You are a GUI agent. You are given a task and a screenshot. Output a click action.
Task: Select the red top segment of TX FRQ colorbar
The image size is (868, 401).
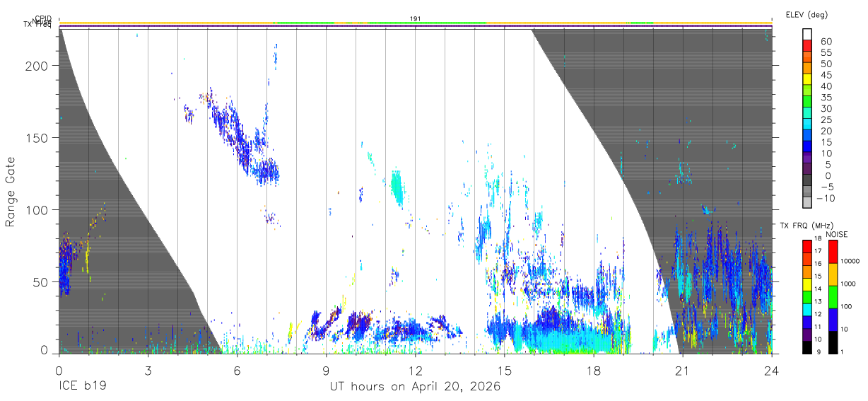click(807, 246)
